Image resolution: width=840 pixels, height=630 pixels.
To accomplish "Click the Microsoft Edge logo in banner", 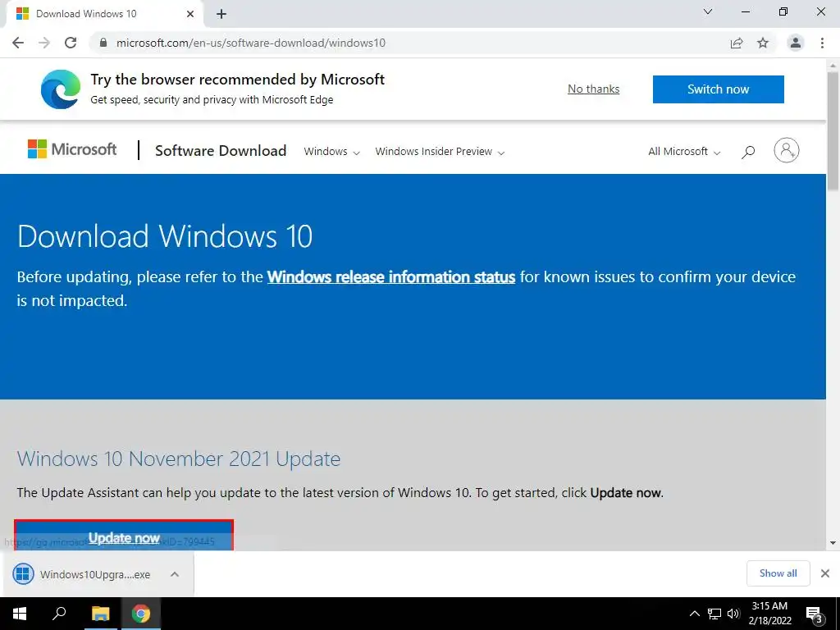I will point(61,89).
